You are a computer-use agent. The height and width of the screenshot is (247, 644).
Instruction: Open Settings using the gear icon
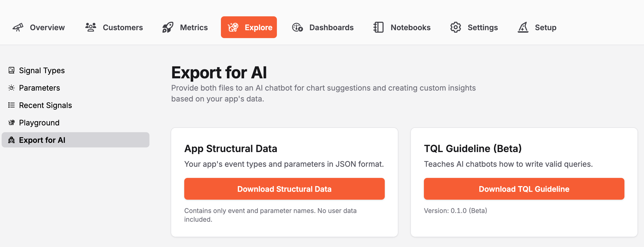pyautogui.click(x=455, y=27)
